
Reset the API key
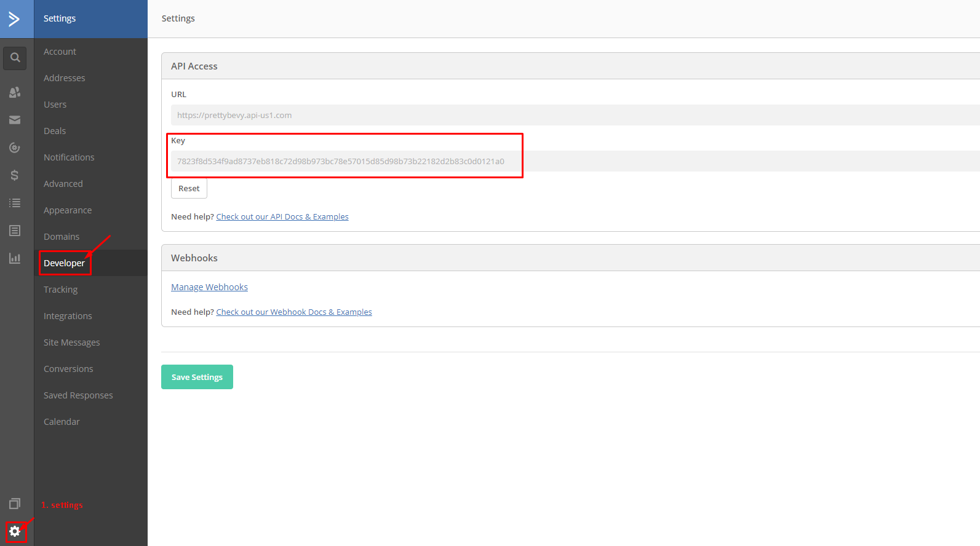(x=189, y=188)
